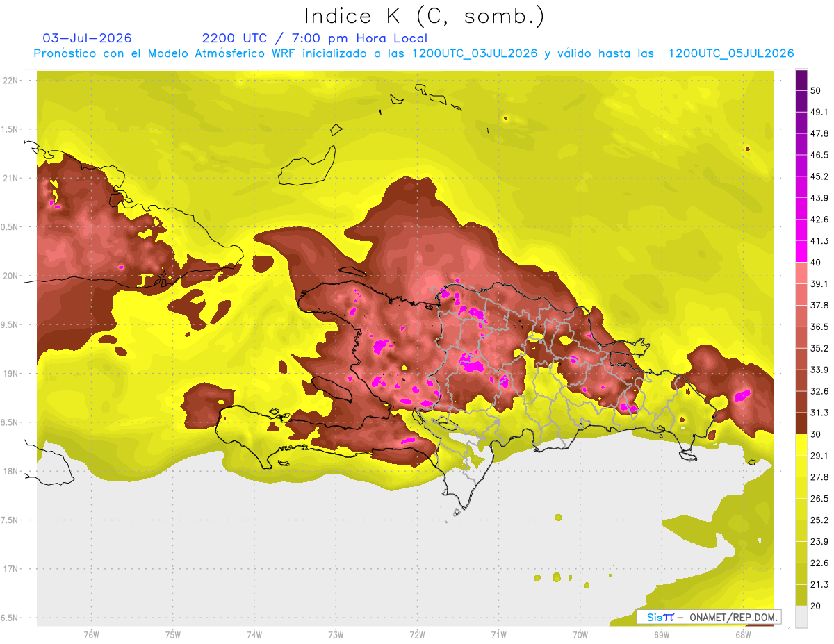Viewport: 834px width, 644px height.
Task: Click the 23.9 colorbar value
Action: (x=819, y=542)
